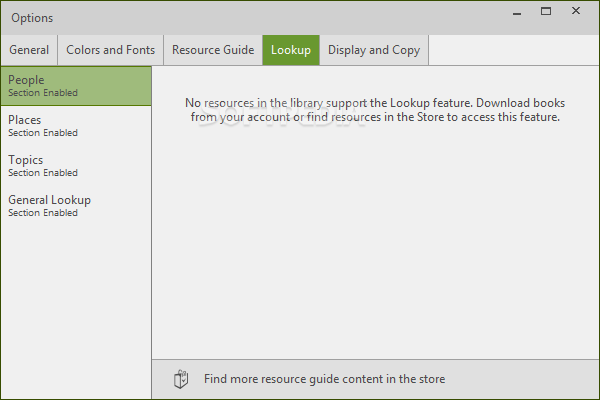The image size is (600, 400).
Task: Select the General Lookup section
Action: point(76,205)
